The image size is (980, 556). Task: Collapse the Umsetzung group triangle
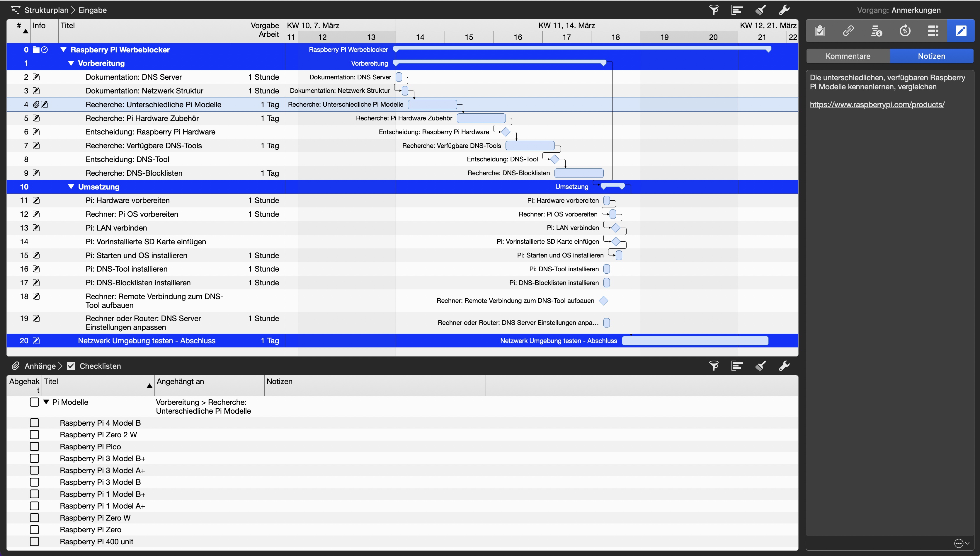tap(71, 187)
